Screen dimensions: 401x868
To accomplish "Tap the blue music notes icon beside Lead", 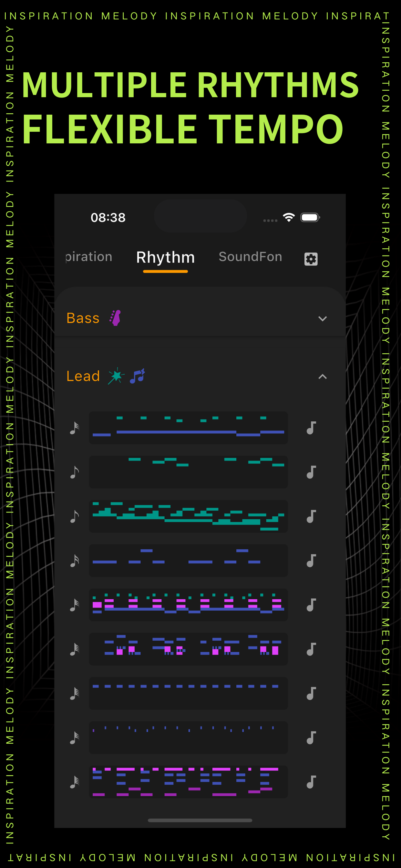I will (x=137, y=376).
